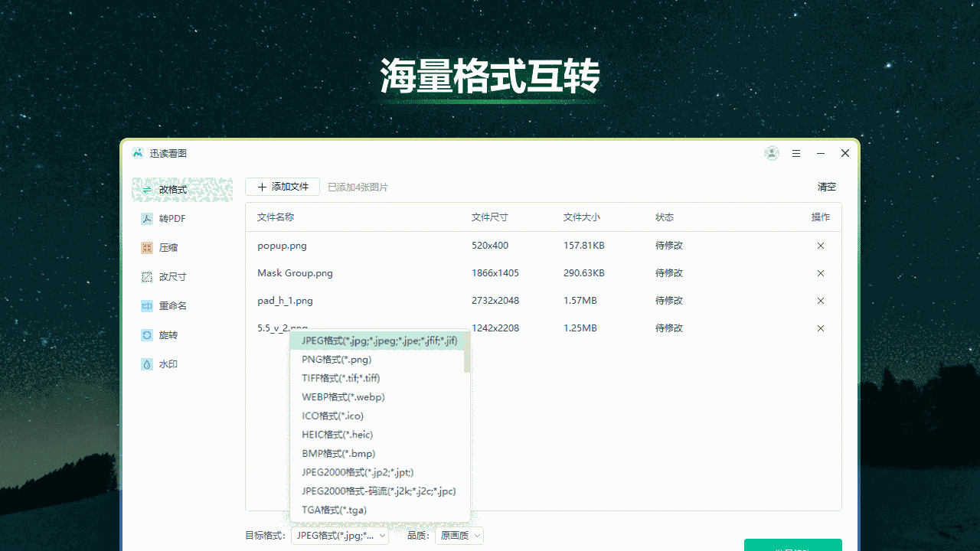Viewport: 980px width, 551px height.
Task: Select HEIC格式(*.heic) in the format list
Action: 338,434
